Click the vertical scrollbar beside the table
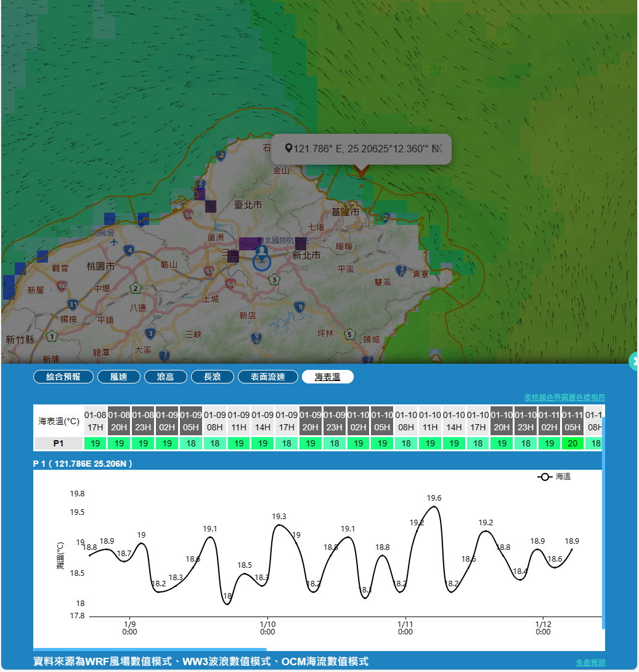The height and width of the screenshot is (672, 639). coord(603,524)
